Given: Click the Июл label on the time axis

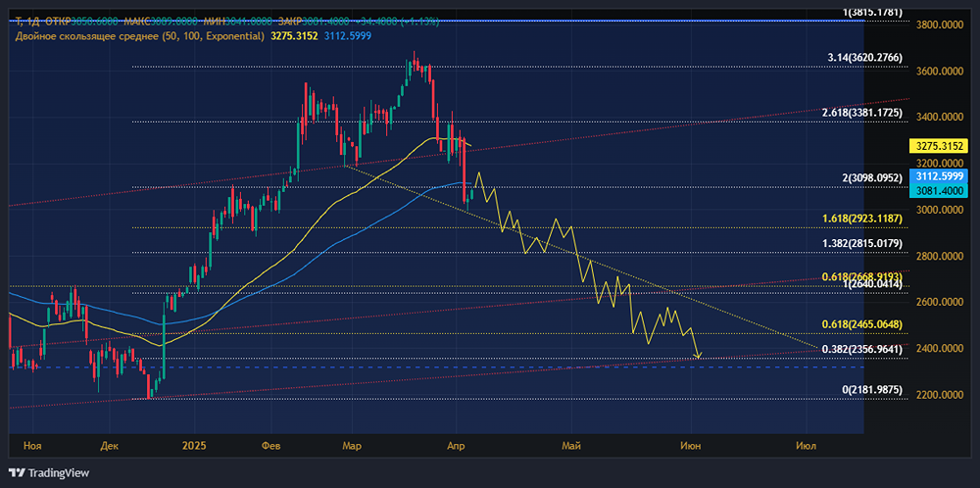Looking at the screenshot, I should [x=806, y=446].
